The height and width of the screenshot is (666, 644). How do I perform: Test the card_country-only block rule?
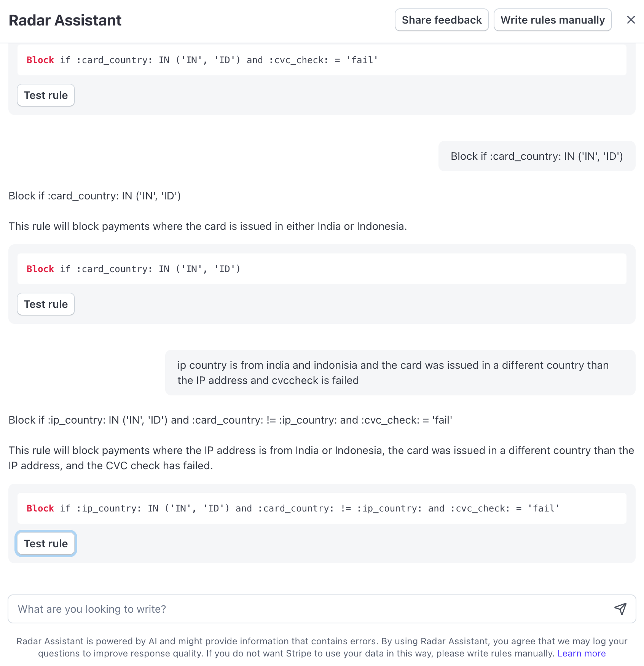click(x=46, y=304)
